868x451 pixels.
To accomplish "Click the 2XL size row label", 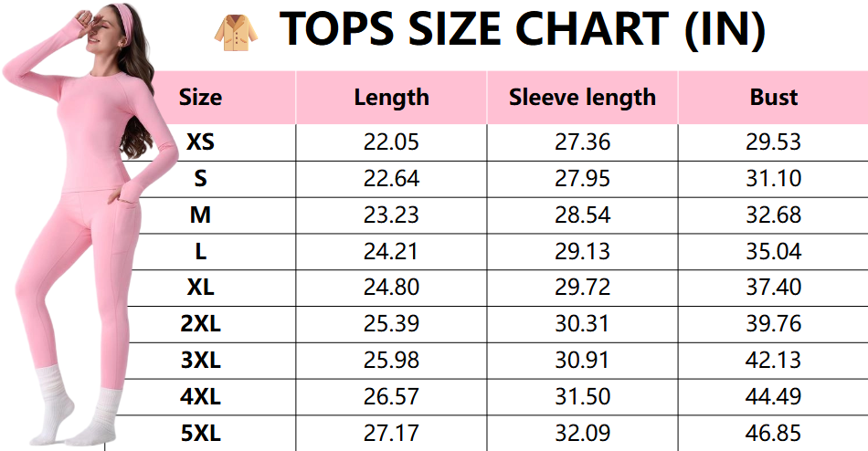I will coord(200,324).
